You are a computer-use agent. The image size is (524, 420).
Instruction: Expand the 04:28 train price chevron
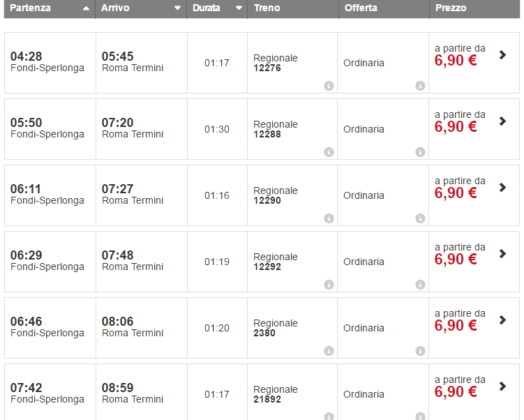502,55
